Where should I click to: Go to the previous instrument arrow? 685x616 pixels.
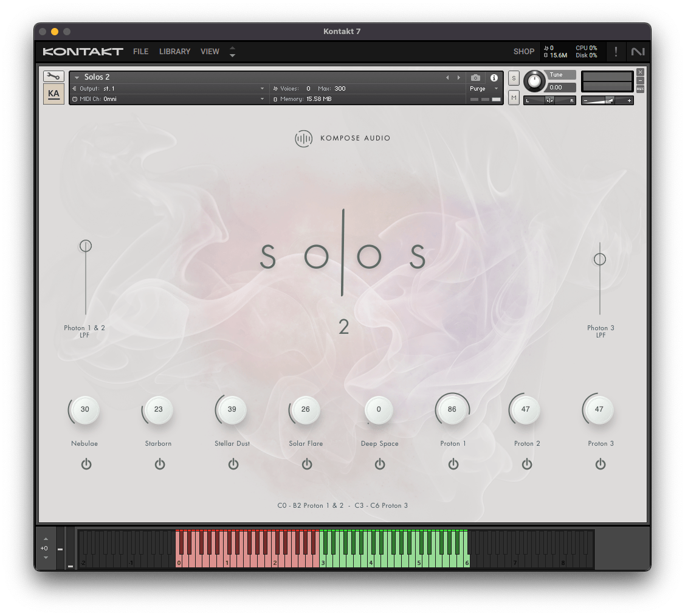coord(448,78)
